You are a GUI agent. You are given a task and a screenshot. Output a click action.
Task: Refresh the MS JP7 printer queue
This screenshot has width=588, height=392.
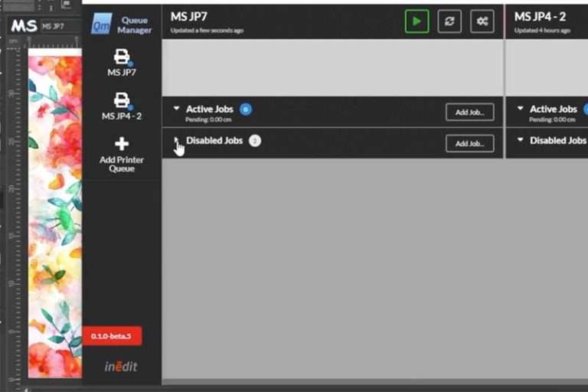pos(449,21)
